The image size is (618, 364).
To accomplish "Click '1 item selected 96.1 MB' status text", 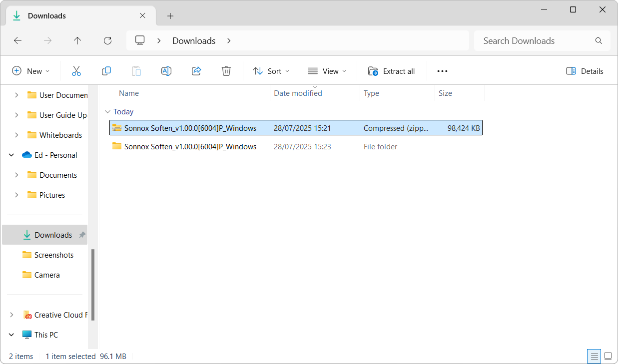I will (86, 357).
